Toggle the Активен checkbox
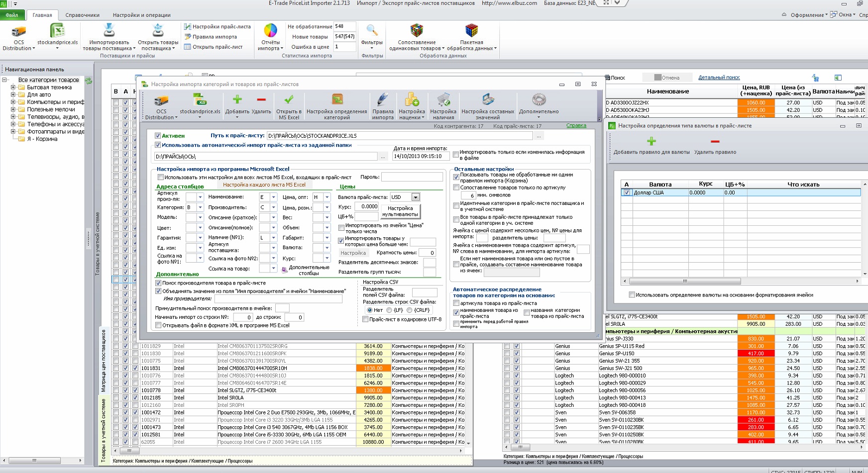 click(x=158, y=136)
